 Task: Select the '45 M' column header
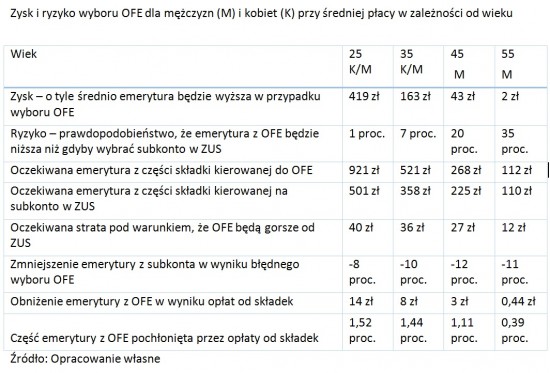coord(457,64)
